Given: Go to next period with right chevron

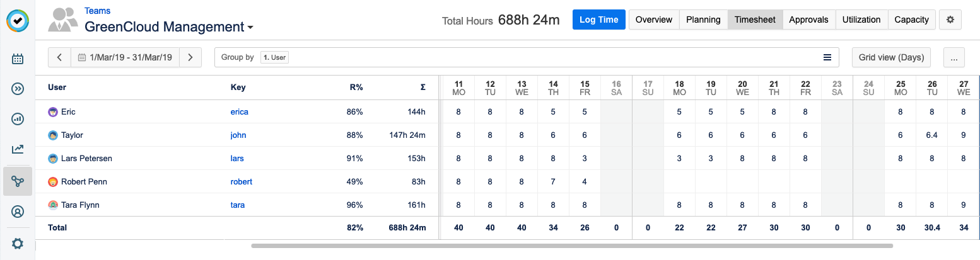Looking at the screenshot, I should point(190,57).
